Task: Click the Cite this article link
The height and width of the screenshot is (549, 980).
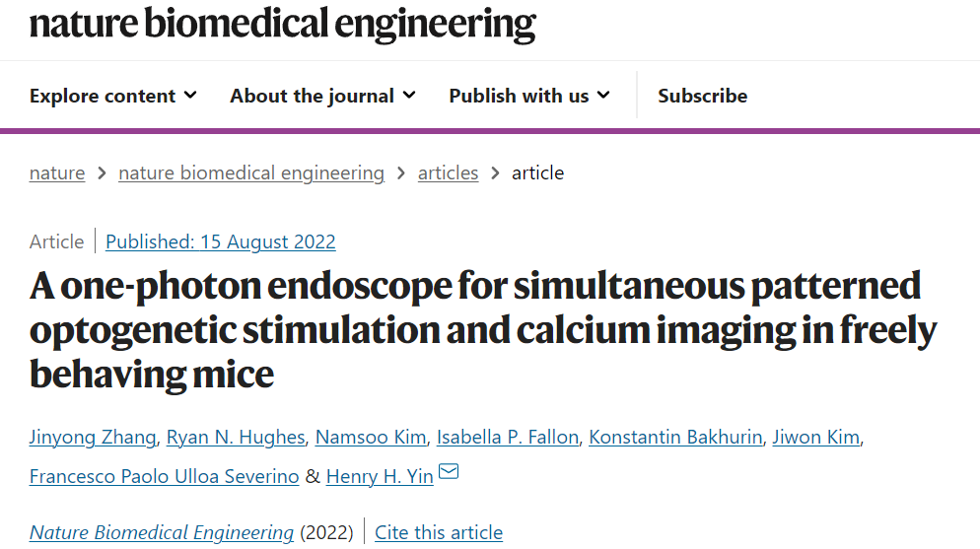Action: point(439,533)
